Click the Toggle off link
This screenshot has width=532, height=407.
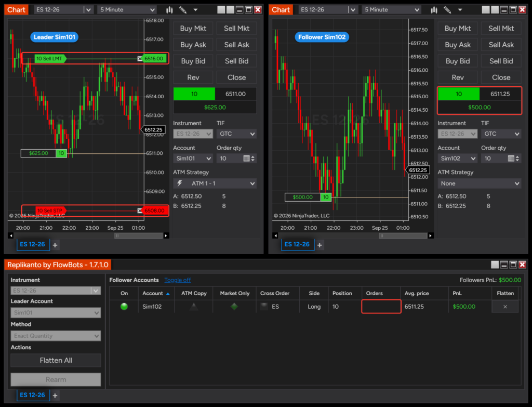click(178, 280)
